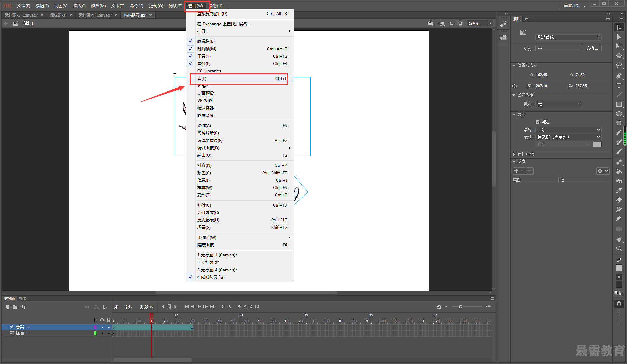Toggle visibility of all layers eye icon

click(102, 320)
